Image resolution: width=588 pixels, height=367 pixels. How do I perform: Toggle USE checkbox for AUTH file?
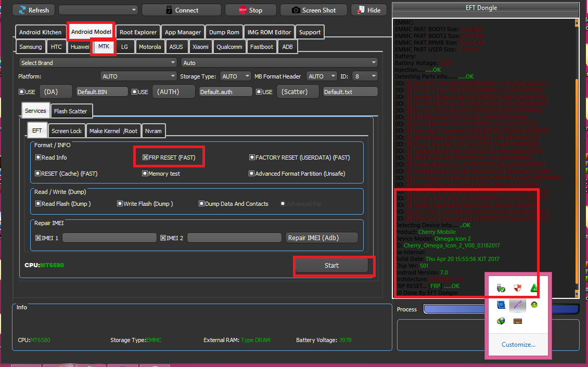click(134, 91)
